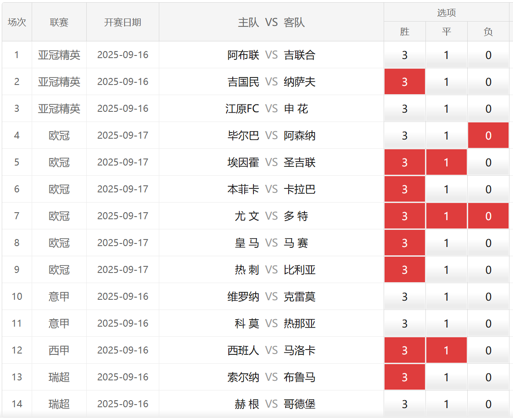Viewport: 513px width, 420px height.
Task: Click the 联赛 column header
Action: [59, 22]
